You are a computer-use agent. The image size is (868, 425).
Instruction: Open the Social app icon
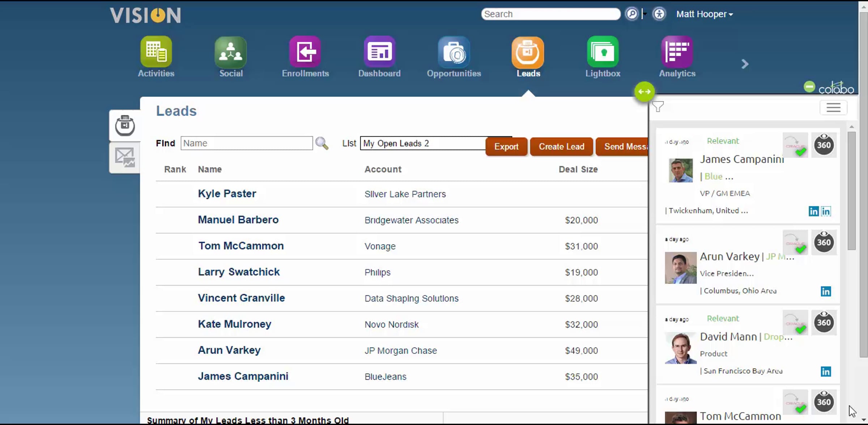[x=231, y=52]
